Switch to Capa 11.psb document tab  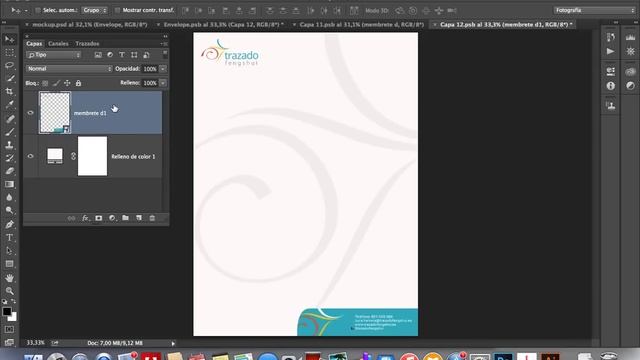(362, 24)
